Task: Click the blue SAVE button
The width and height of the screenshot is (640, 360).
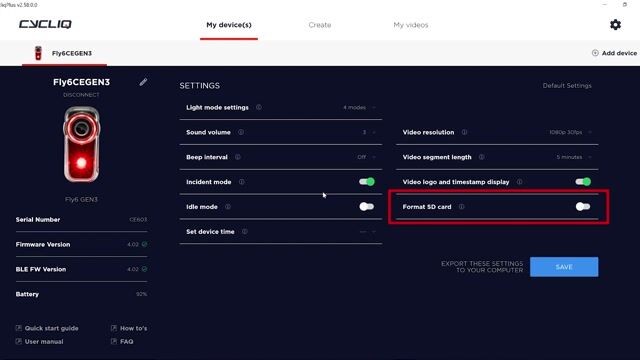Action: pyautogui.click(x=564, y=267)
